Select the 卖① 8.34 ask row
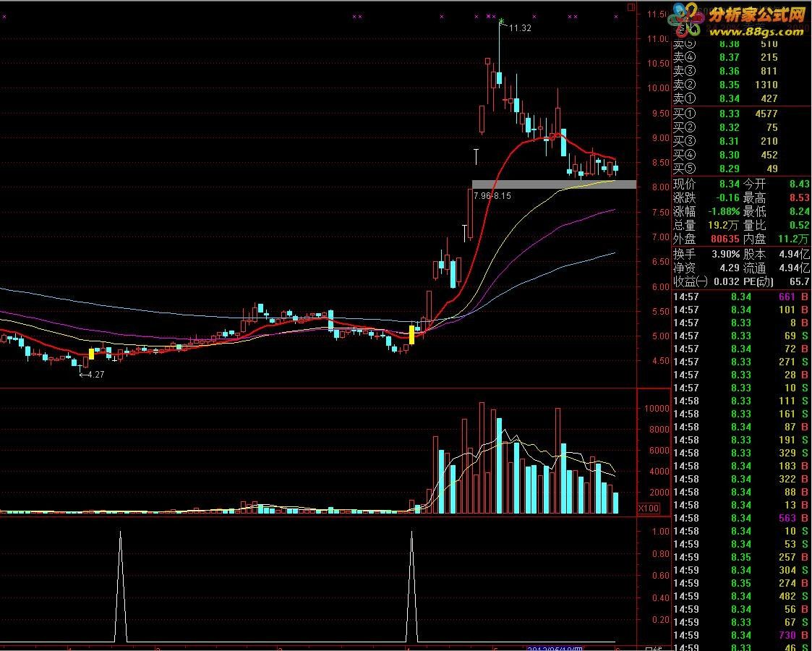 click(725, 98)
